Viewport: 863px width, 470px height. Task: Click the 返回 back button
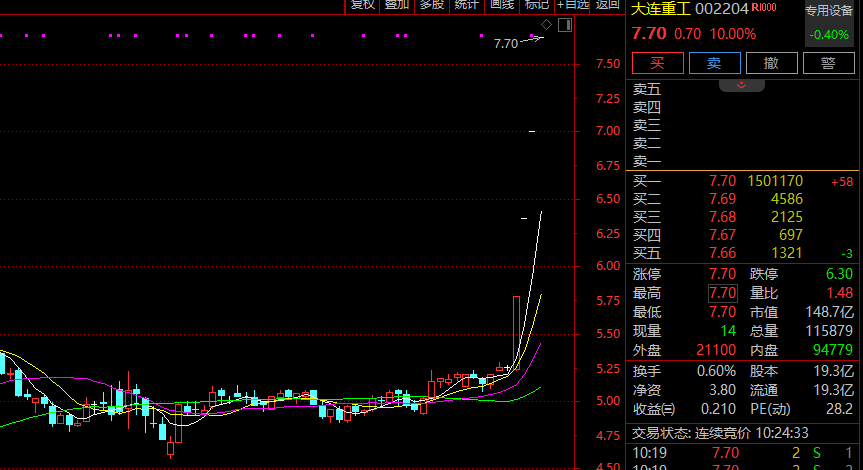(607, 5)
